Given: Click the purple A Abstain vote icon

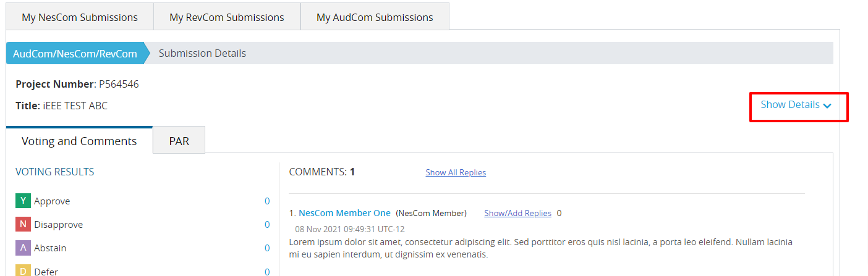Looking at the screenshot, I should pyautogui.click(x=23, y=248).
